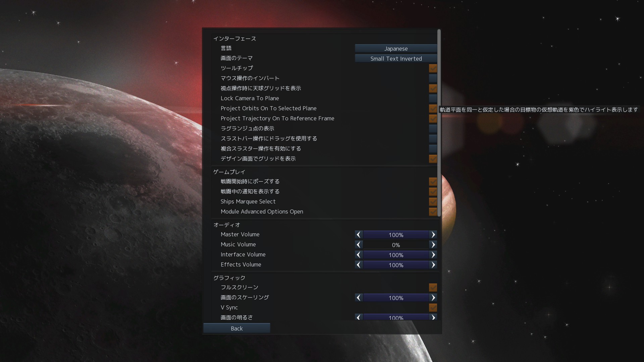Screen dimensions: 644x362
Task: Click the 画面のスケーリング 100% slider bar
Action: click(x=396, y=298)
